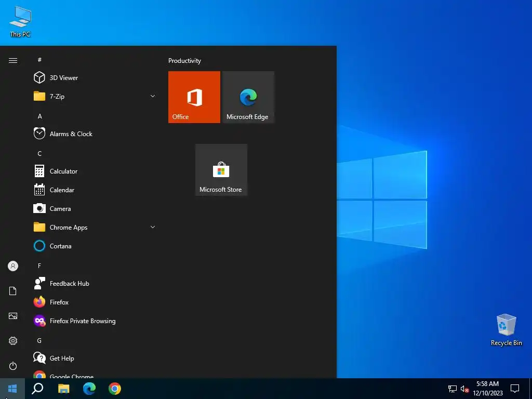Expand the Start menu hamburger navigation
Screen dimensions: 532x399
coord(13,60)
